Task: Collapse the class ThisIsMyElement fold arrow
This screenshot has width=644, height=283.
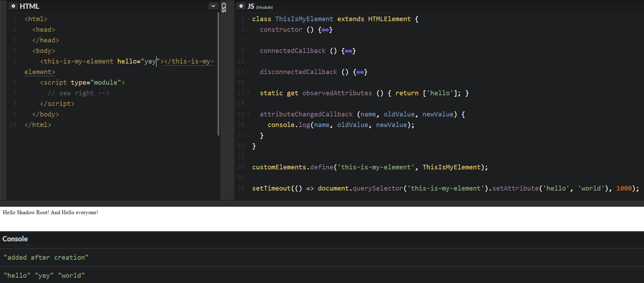Action: 249,19
